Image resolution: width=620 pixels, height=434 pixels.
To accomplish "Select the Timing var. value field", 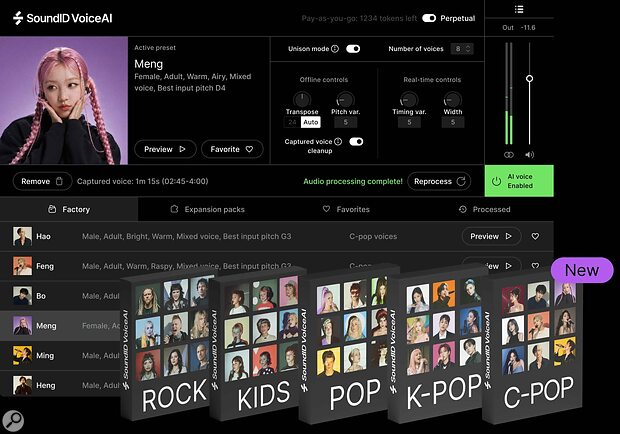I will (x=409, y=122).
